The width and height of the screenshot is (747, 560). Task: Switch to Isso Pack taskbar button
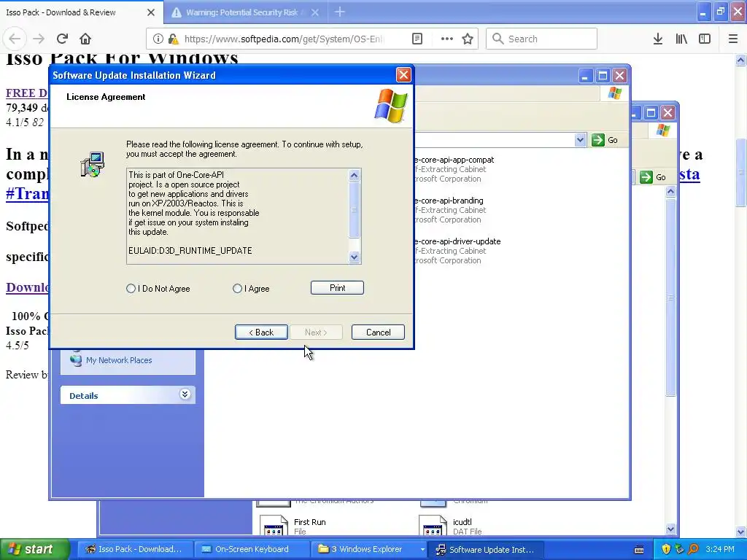134,549
